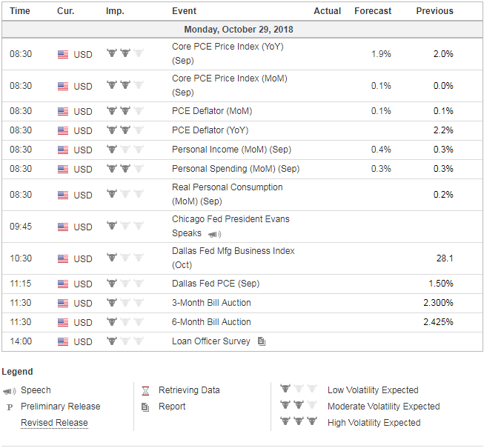Click the US flag in the Dallas Fed PCE row
The width and height of the screenshot is (484, 448).
click(63, 284)
